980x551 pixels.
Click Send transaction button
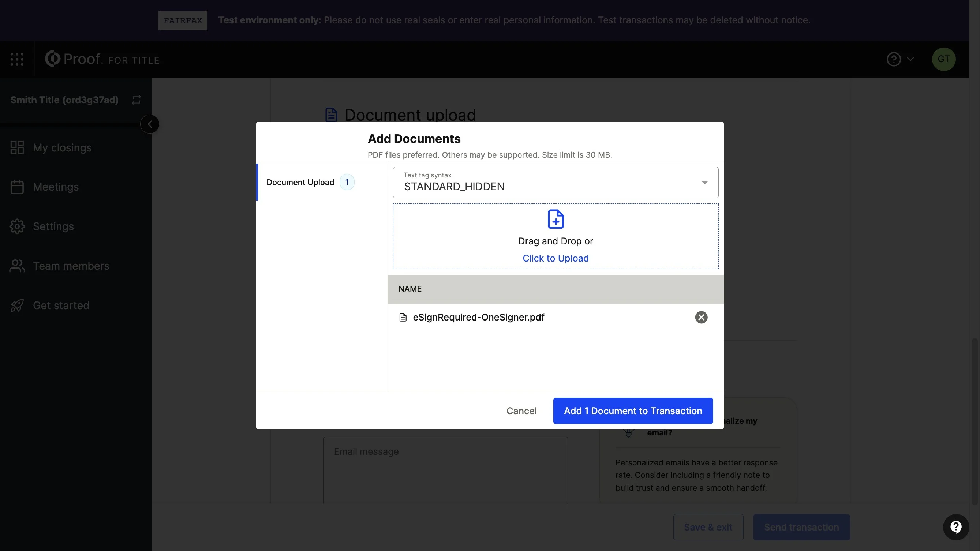[801, 528]
